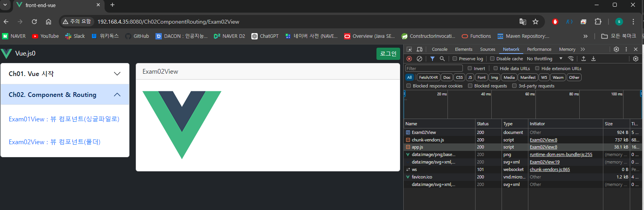Bookmark this page with star icon
The image size is (644, 210).
click(x=535, y=22)
